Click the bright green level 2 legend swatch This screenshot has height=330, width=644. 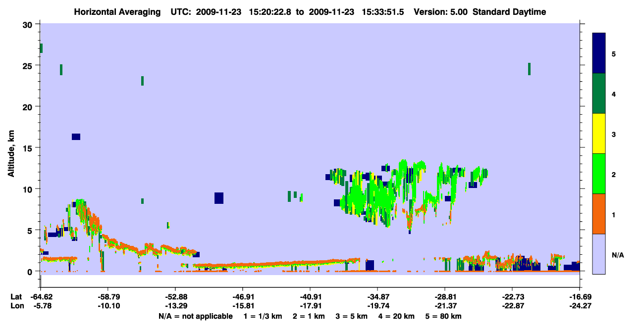pyautogui.click(x=599, y=174)
